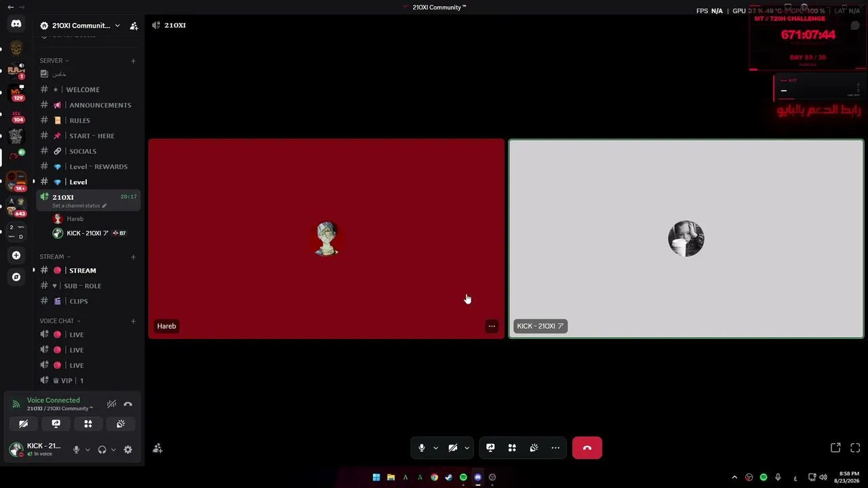Open more options in call control bar

(x=555, y=448)
